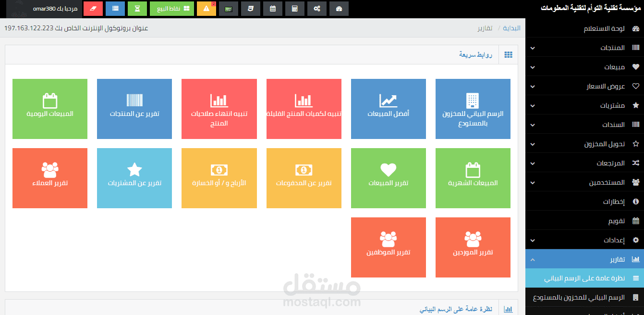The width and height of the screenshot is (644, 315).
Task: Open the البداية breadcrumb link
Action: click(x=511, y=28)
